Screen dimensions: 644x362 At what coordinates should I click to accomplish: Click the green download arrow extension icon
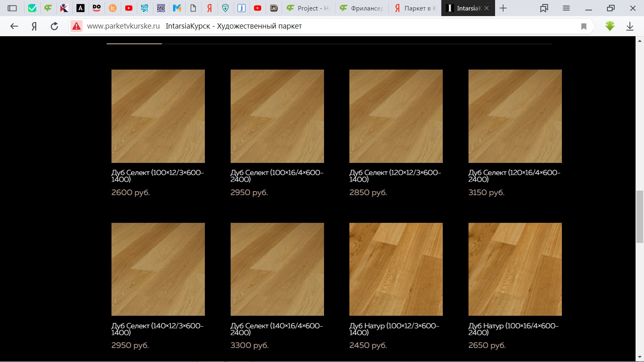click(x=610, y=26)
